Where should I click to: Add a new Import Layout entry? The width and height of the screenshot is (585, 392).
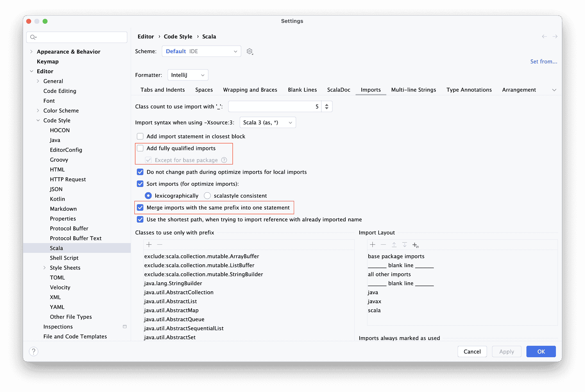point(372,245)
